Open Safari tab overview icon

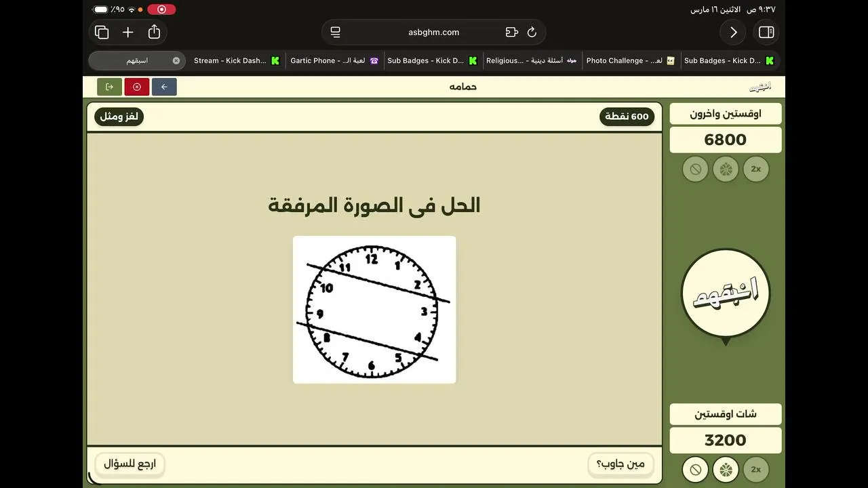coord(102,32)
